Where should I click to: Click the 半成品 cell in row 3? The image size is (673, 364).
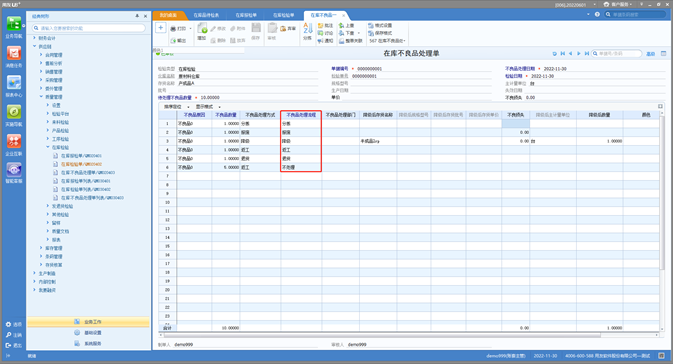pyautogui.click(x=378, y=141)
